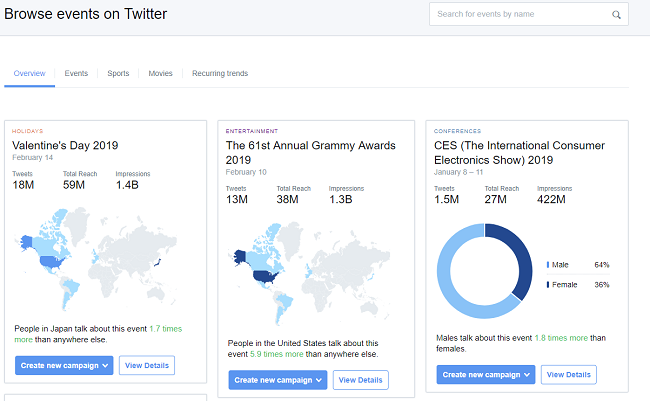Switch to the Events tab
The image size is (650, 401).
(76, 73)
